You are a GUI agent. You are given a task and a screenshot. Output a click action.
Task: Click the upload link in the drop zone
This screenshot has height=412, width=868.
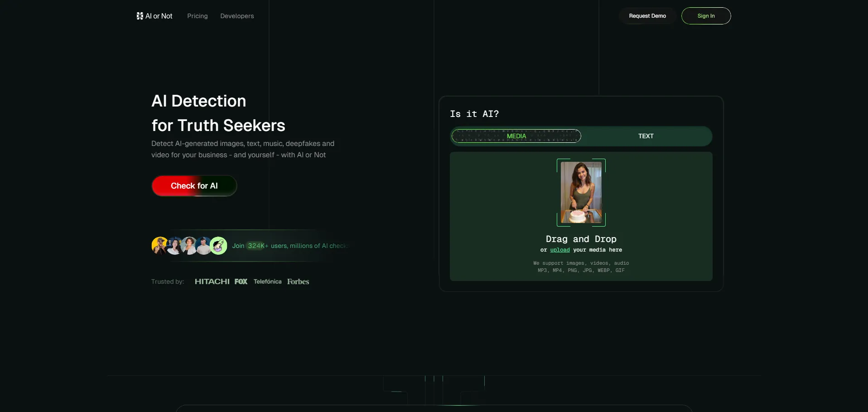(560, 250)
